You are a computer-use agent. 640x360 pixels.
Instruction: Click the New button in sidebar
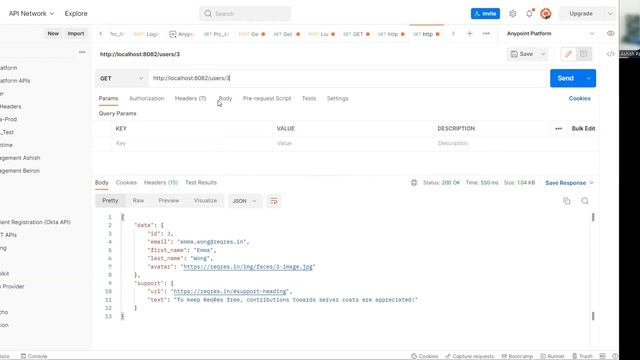[x=53, y=33]
